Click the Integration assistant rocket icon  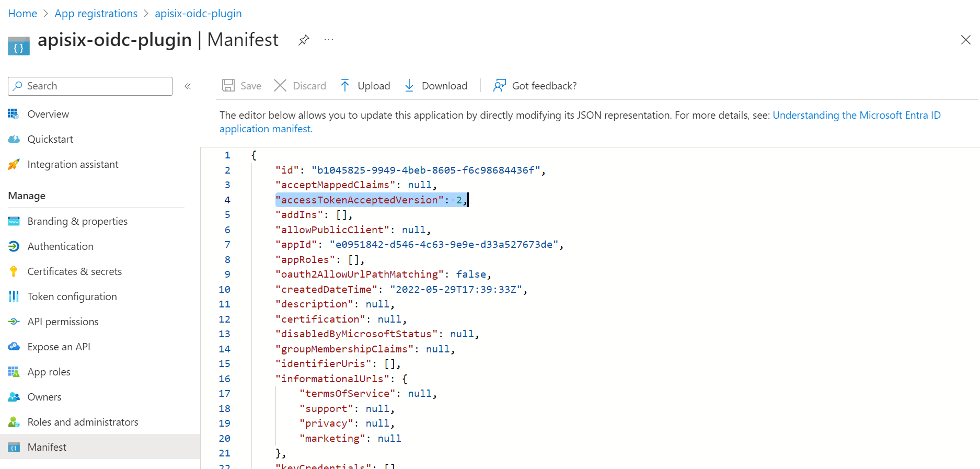pyautogui.click(x=14, y=164)
